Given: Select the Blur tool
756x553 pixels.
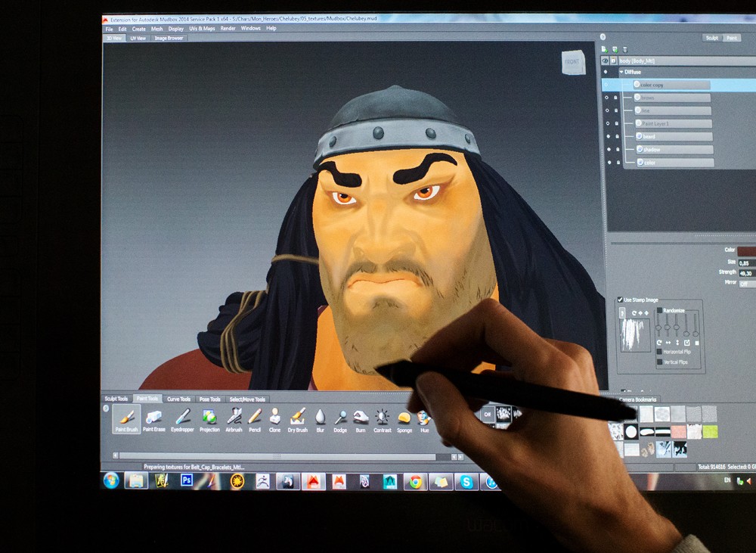Looking at the screenshot, I should pos(320,418).
